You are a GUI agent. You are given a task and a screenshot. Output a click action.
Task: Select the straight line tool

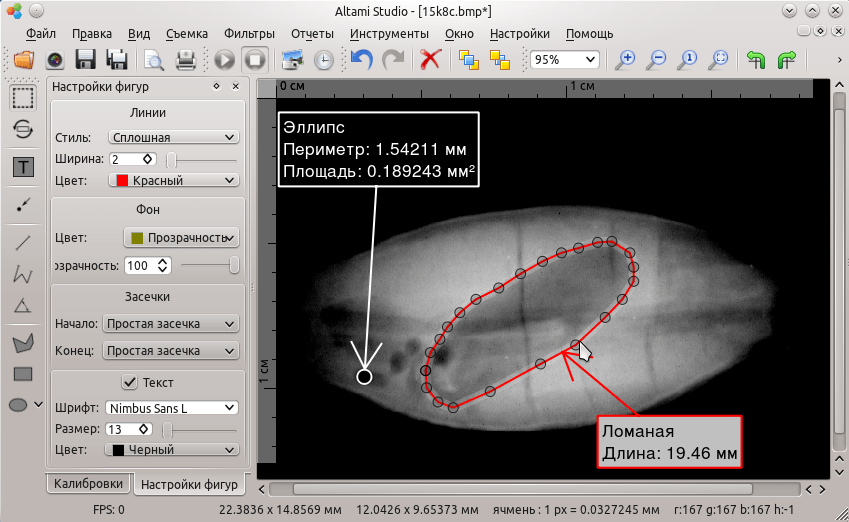(23, 243)
